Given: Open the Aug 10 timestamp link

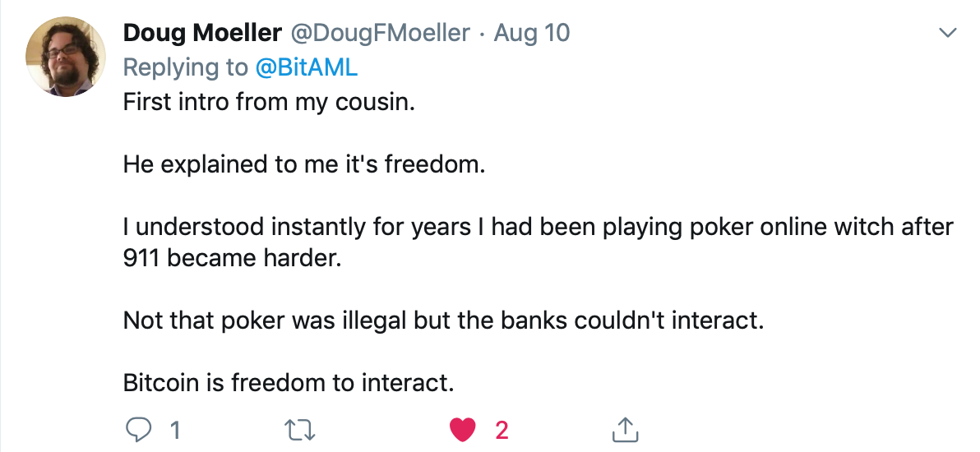Looking at the screenshot, I should point(532,34).
